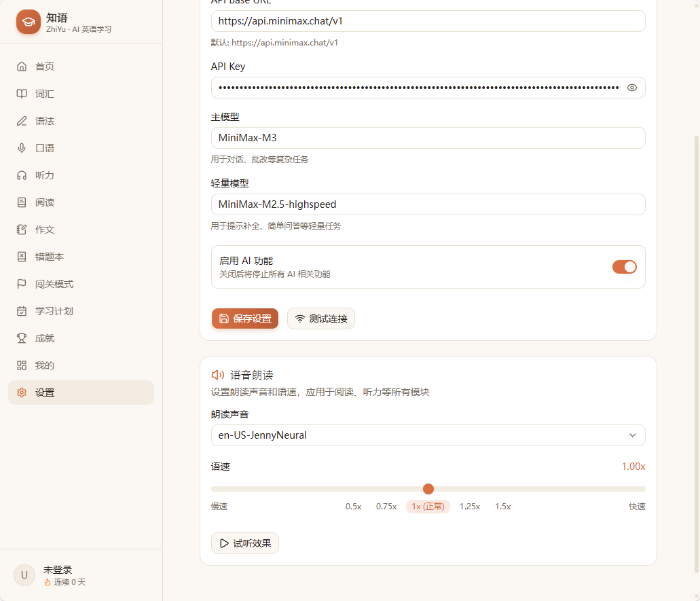Click the ZhiYu graduation cap logo
The image size is (700, 601).
click(28, 22)
